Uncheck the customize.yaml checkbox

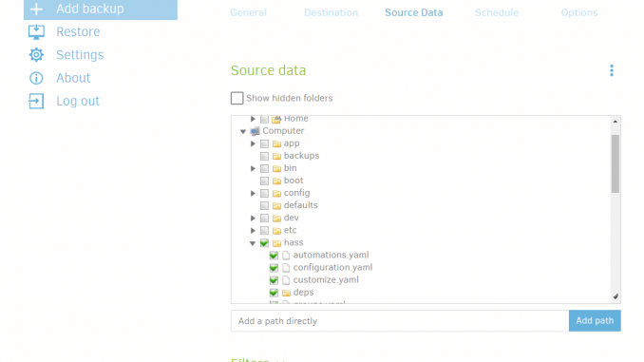pos(274,280)
